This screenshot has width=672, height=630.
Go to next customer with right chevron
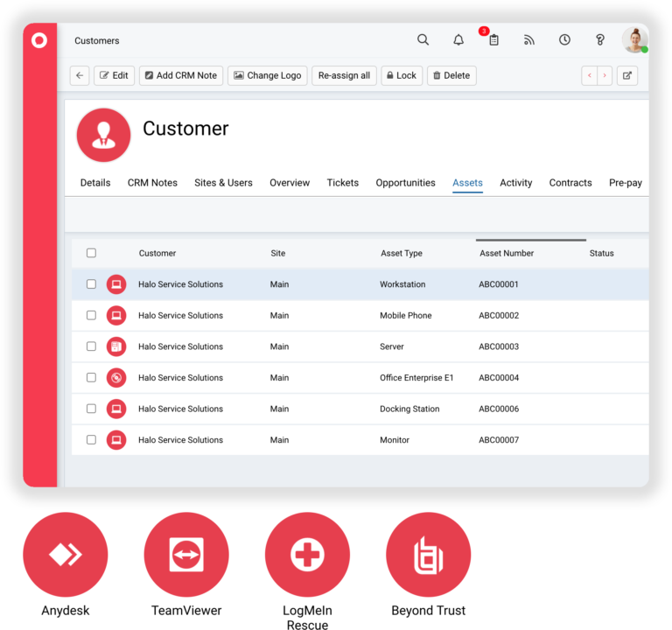(x=605, y=75)
